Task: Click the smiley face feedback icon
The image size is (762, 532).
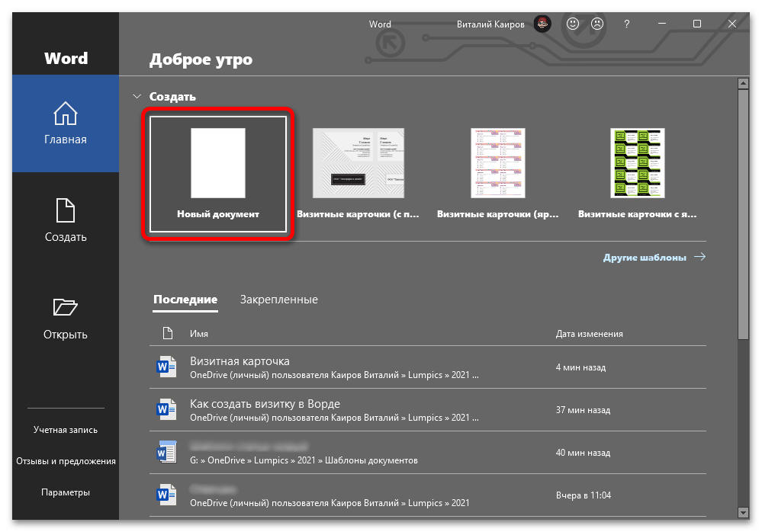Action: pos(573,24)
